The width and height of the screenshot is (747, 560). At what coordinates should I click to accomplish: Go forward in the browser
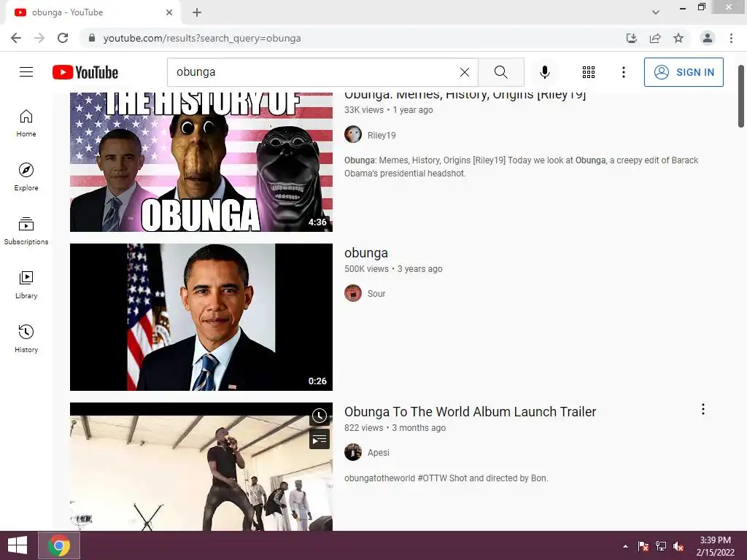(39, 38)
